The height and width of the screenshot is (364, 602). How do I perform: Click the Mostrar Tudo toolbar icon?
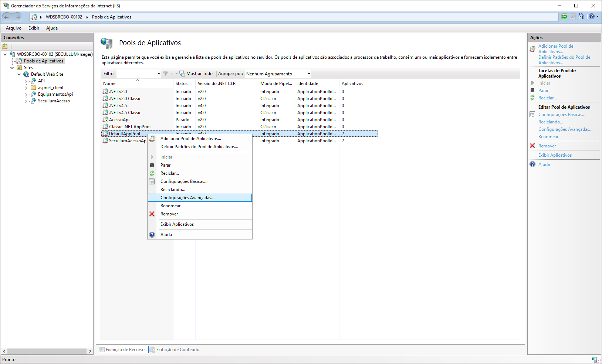[182, 74]
